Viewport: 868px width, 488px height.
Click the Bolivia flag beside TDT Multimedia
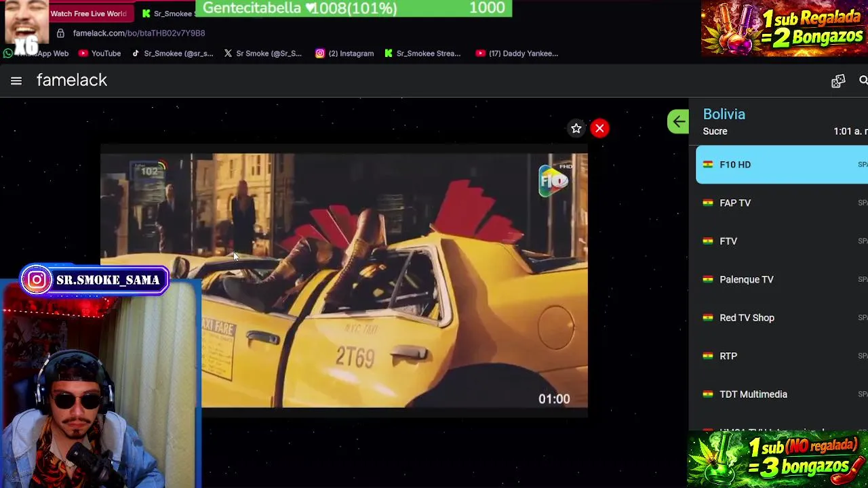707,394
